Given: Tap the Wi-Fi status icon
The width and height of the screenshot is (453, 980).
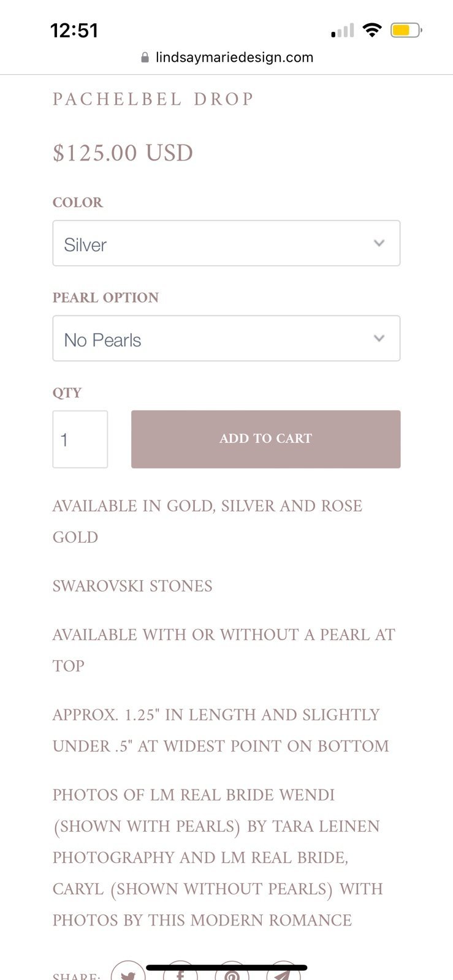Looking at the screenshot, I should 371,30.
